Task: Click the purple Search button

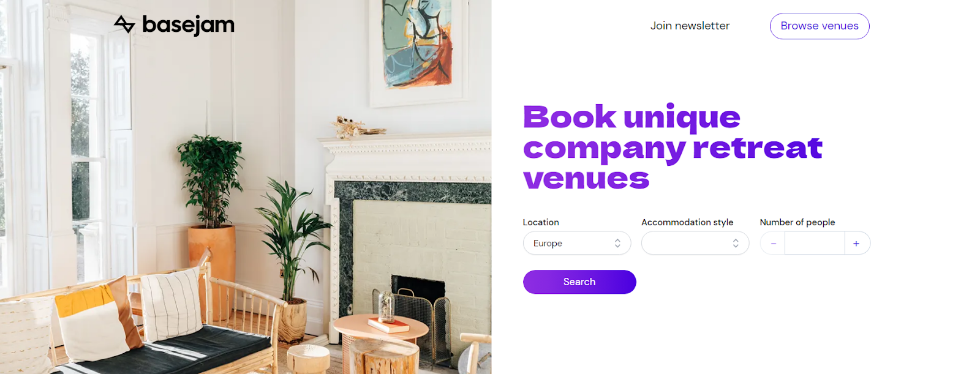Action: [579, 282]
